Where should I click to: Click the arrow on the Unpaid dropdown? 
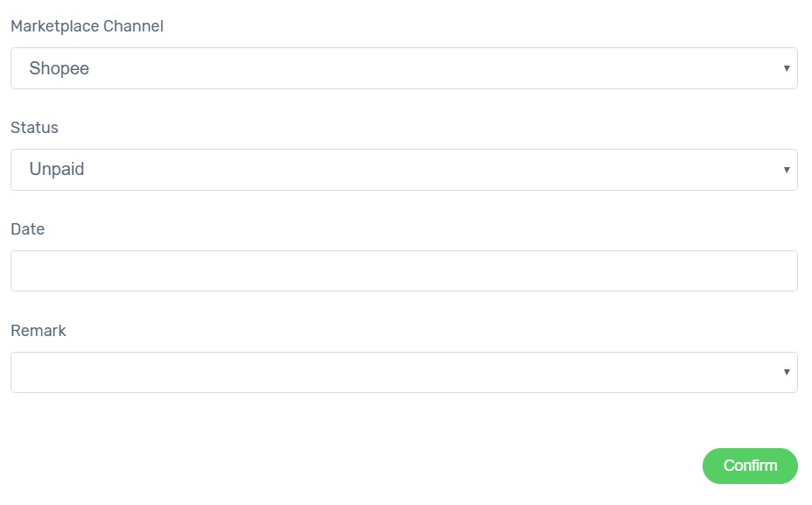pos(786,170)
